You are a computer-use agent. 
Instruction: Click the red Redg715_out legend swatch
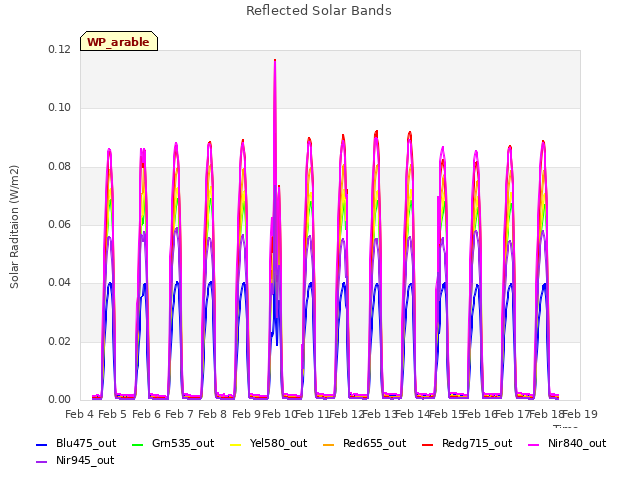coord(427,444)
